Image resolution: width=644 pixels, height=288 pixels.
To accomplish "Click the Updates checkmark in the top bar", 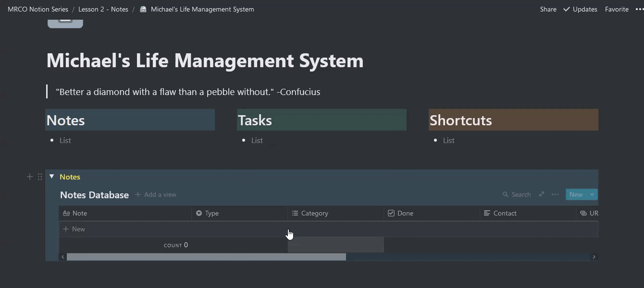I will click(x=567, y=9).
